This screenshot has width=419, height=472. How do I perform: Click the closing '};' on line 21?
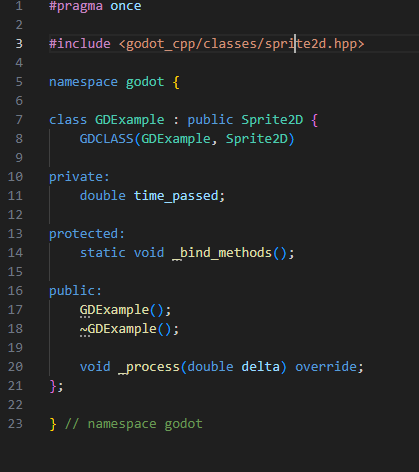56,386
